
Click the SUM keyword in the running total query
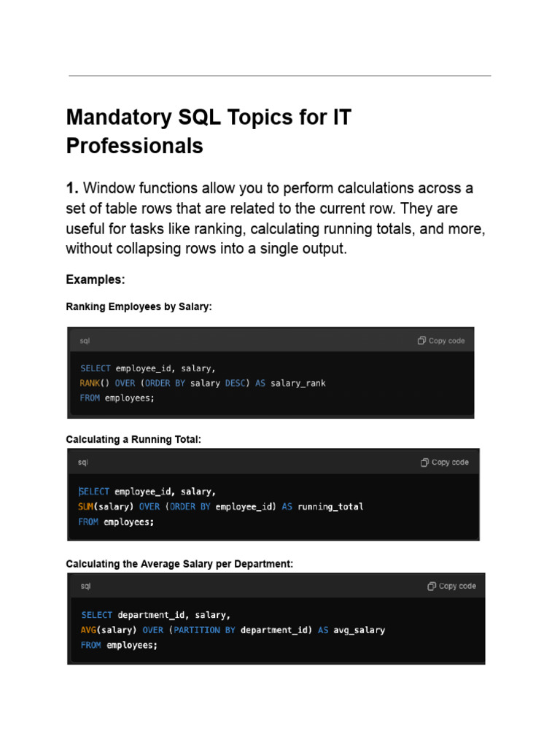coord(87,506)
